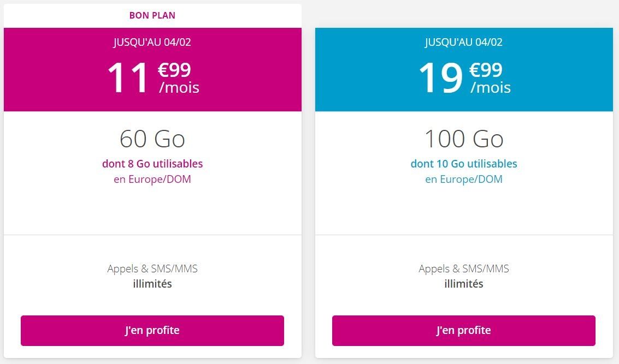Select the 100 Go data heading
The width and height of the screenshot is (619, 364).
click(x=464, y=139)
